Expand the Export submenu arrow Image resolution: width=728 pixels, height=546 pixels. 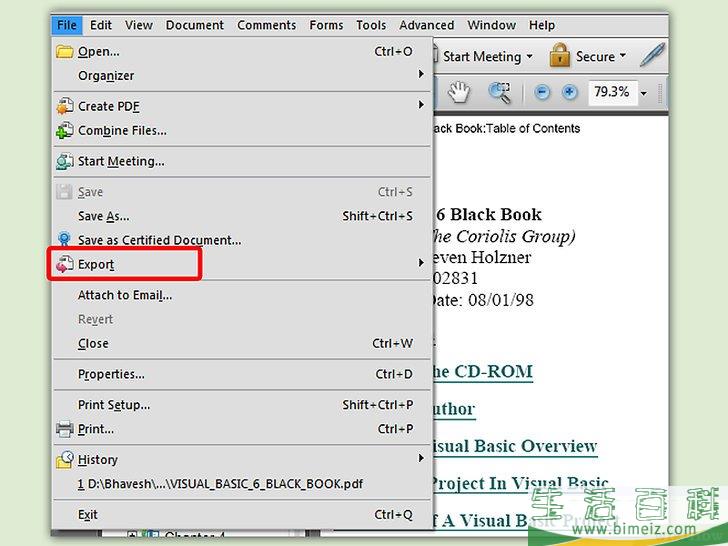click(421, 264)
